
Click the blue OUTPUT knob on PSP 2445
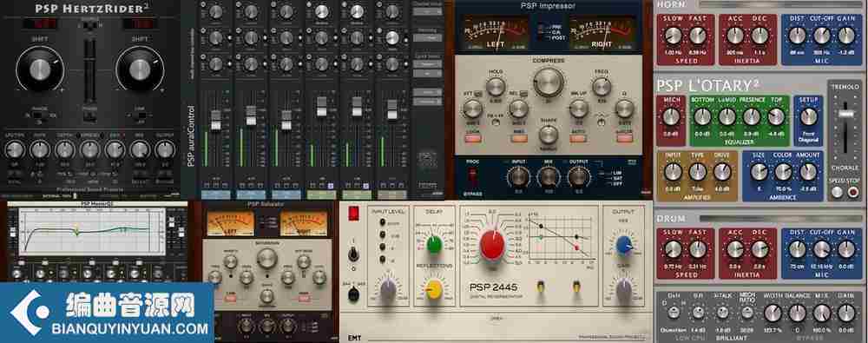click(x=624, y=244)
